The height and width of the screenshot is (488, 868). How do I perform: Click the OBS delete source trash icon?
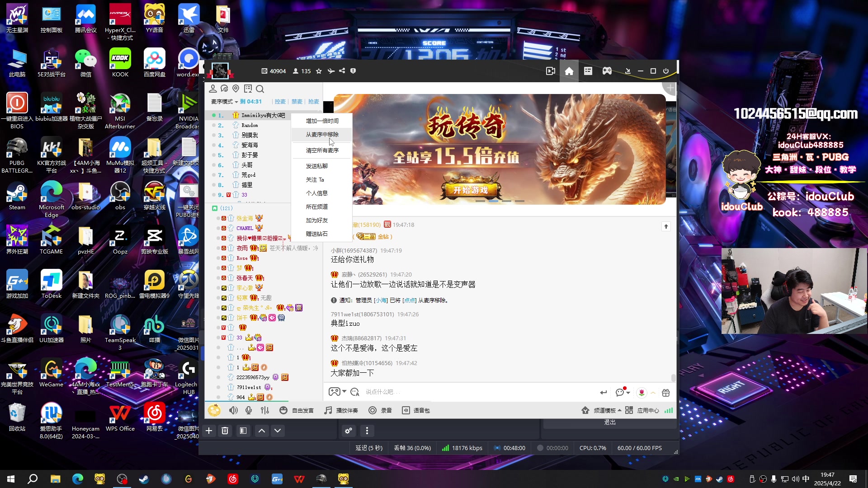(x=225, y=431)
